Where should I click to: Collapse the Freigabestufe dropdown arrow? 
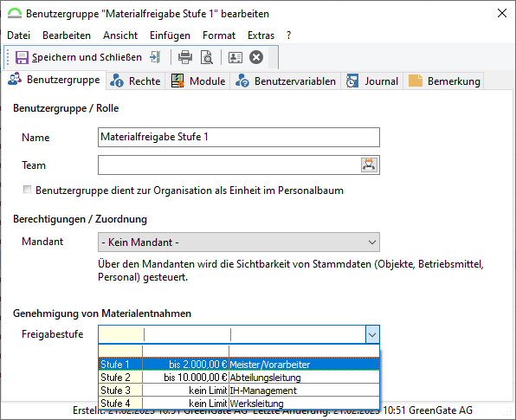(372, 335)
